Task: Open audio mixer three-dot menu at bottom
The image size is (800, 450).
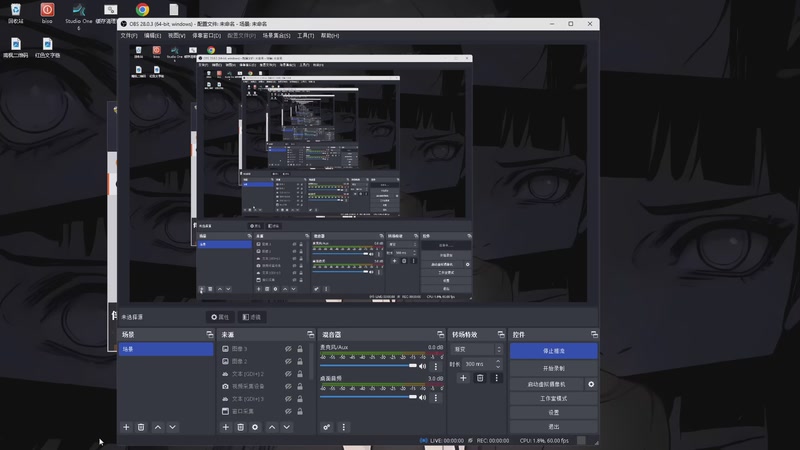Action: click(x=343, y=427)
